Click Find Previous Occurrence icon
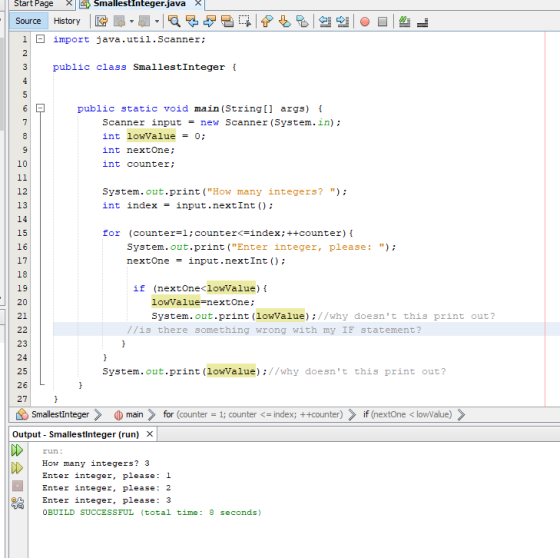Viewport: 560px width, 558px height. click(192, 21)
